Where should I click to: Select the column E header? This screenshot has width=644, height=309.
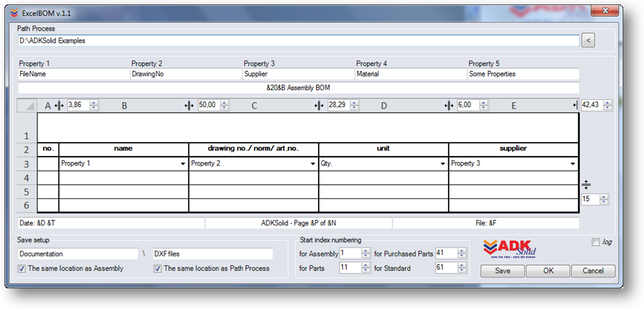(513, 106)
